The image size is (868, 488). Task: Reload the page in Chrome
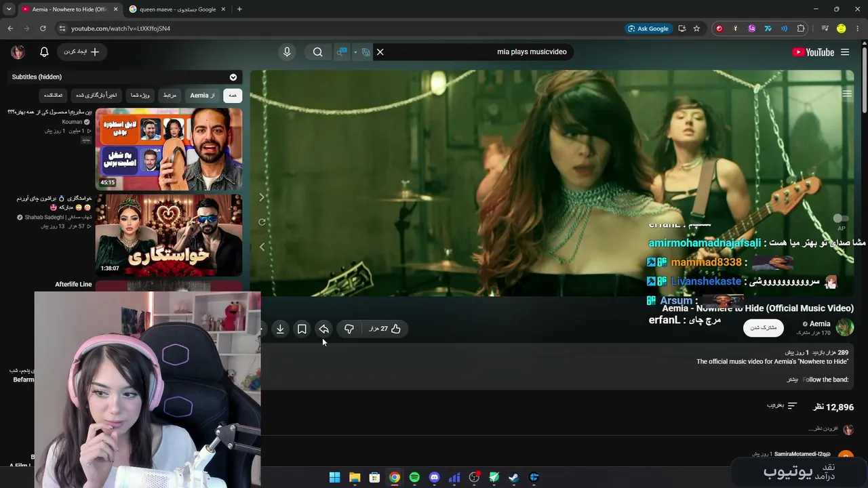click(x=43, y=28)
